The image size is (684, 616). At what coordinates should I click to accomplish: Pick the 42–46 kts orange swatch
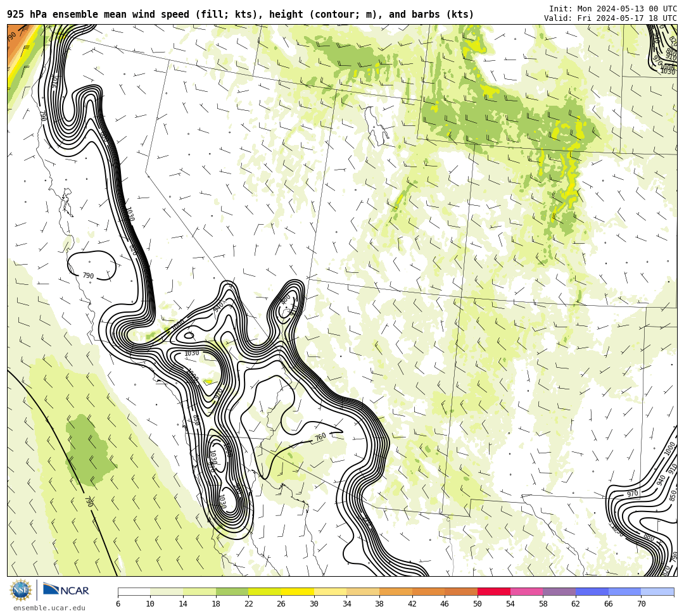pyautogui.click(x=428, y=591)
